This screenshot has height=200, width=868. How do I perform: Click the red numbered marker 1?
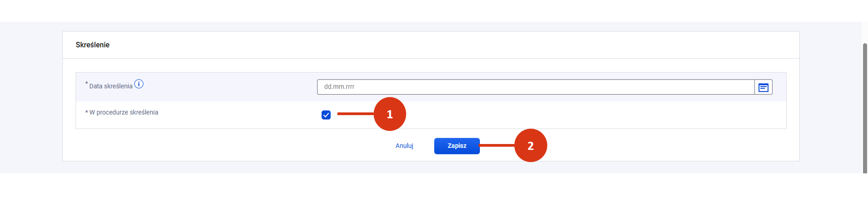point(389,114)
